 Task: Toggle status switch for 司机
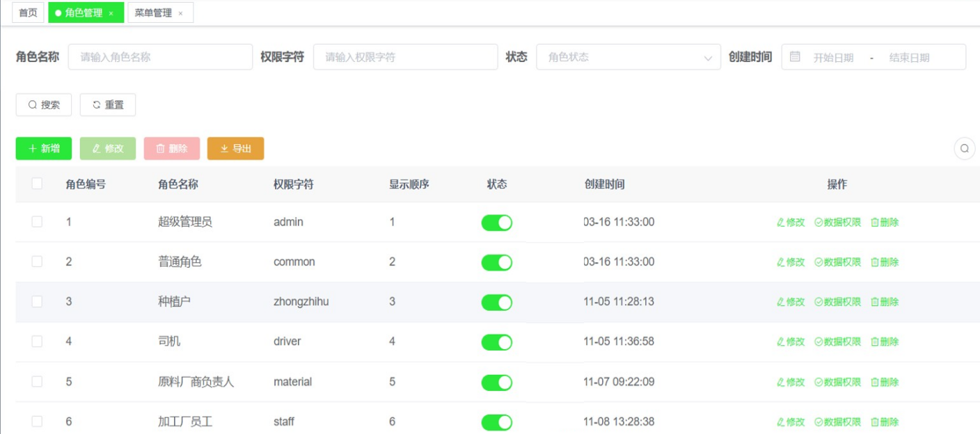point(497,342)
